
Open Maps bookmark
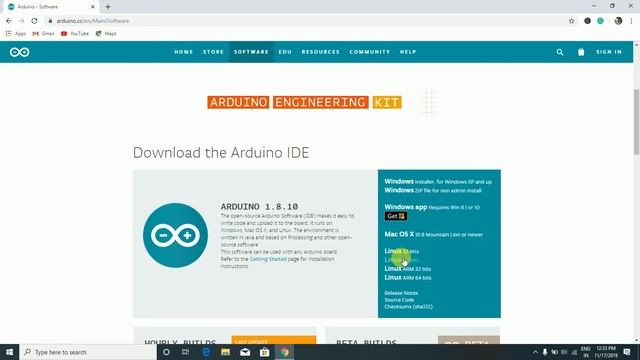point(106,33)
